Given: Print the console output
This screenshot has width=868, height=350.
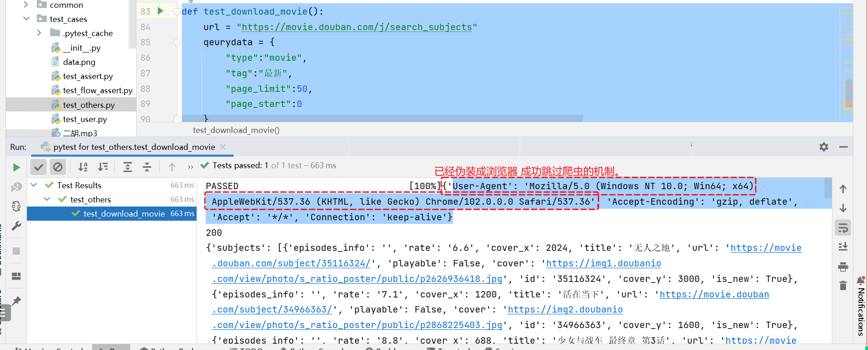Looking at the screenshot, I should pyautogui.click(x=843, y=266).
